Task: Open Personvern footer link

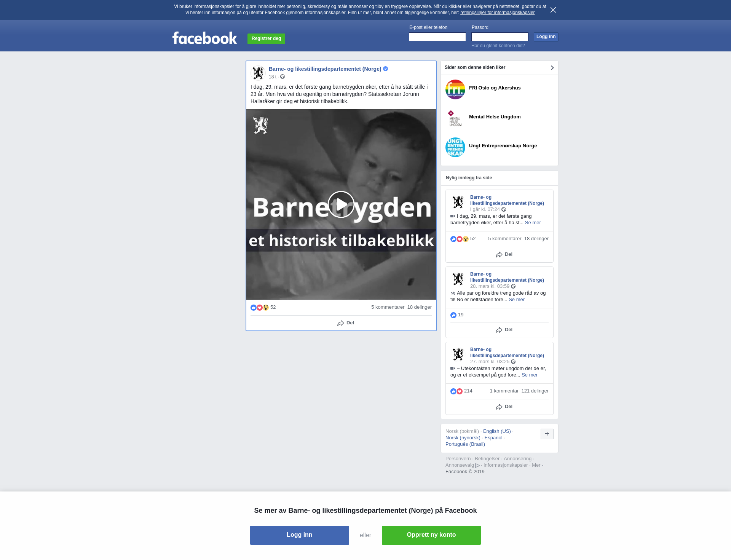Action: [x=458, y=459]
